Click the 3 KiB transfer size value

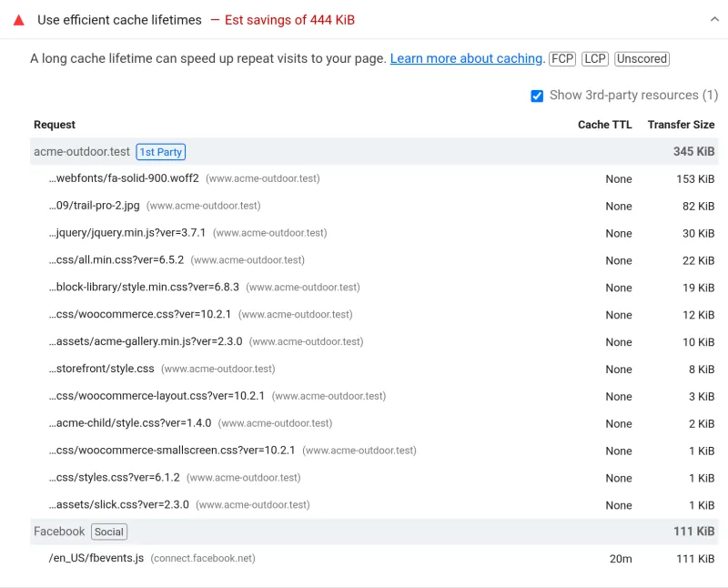coord(702,396)
